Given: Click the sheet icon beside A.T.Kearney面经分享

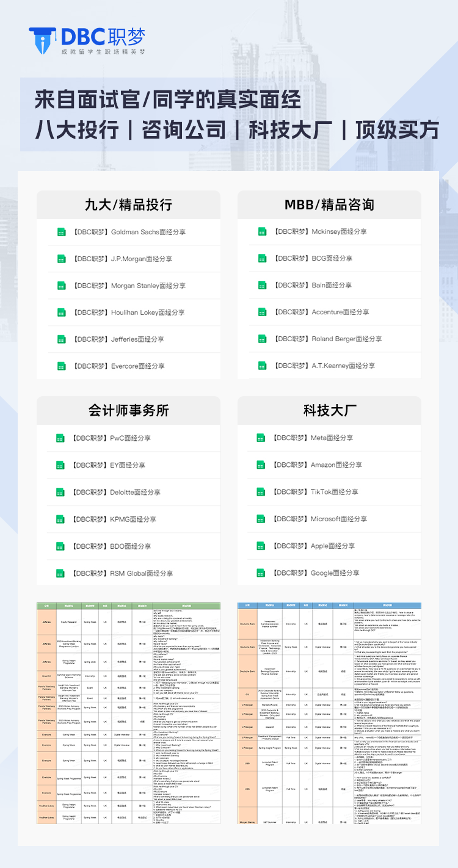Looking at the screenshot, I should [262, 366].
